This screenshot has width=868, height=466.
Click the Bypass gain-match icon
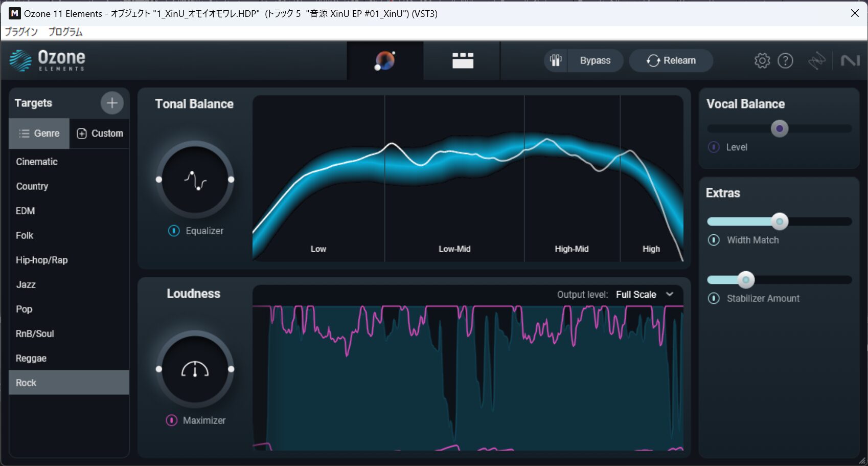point(556,60)
